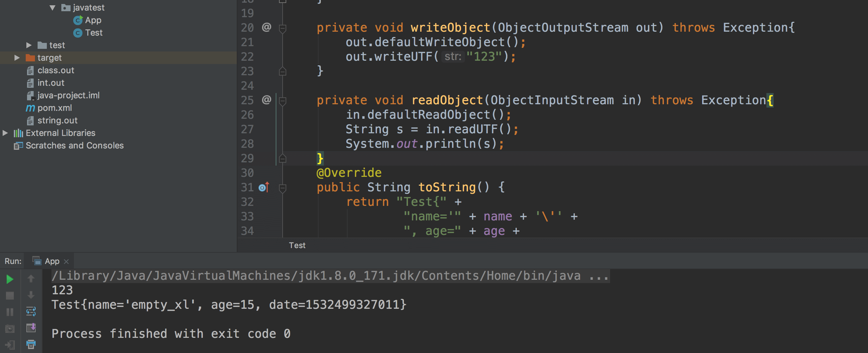Collapse writeObject method fold at line 20
Screen dimensions: 868x353
tap(283, 28)
